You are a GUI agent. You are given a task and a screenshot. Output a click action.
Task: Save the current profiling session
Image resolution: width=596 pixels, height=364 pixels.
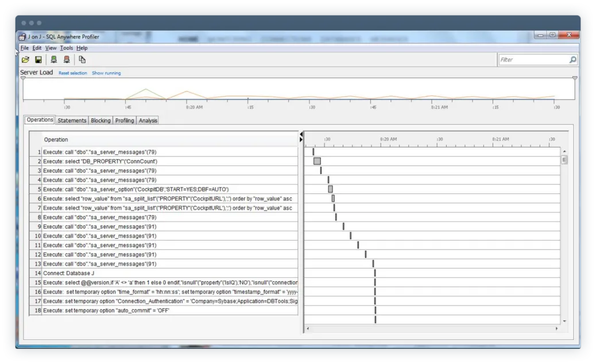click(38, 59)
